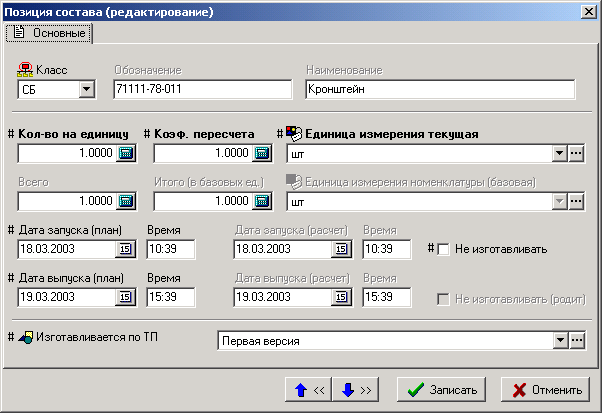The height and width of the screenshot is (413, 602).
Task: Open browse dialog for Первая версия field
Action: pos(576,341)
